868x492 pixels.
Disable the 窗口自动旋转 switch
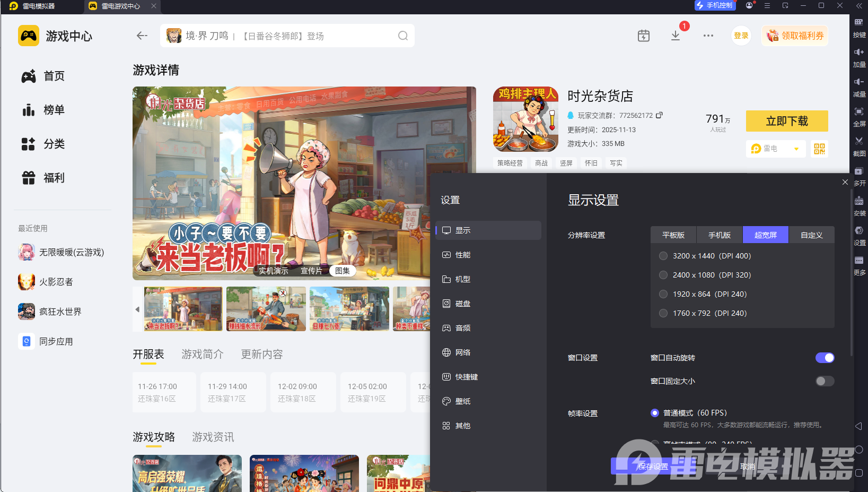click(x=825, y=358)
